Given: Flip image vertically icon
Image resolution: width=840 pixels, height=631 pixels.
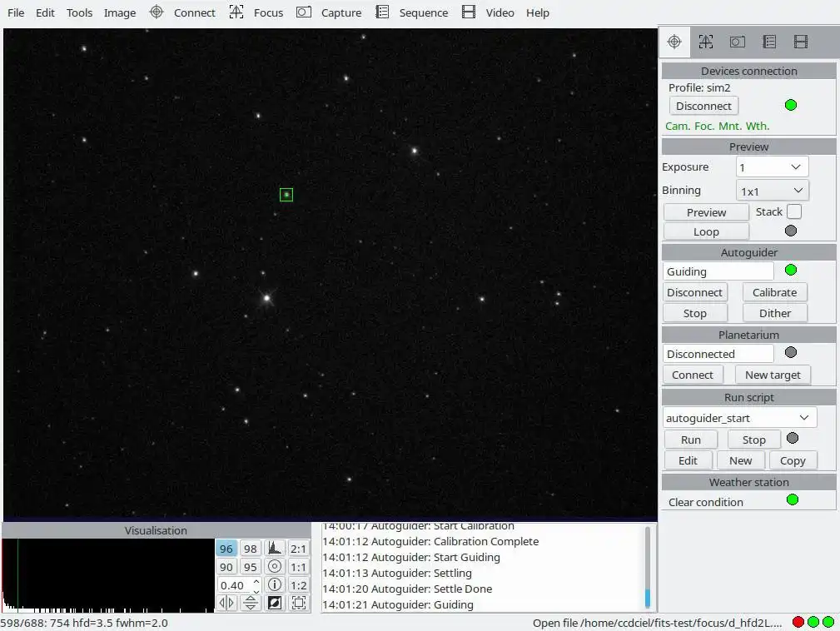Looking at the screenshot, I should [x=251, y=604].
